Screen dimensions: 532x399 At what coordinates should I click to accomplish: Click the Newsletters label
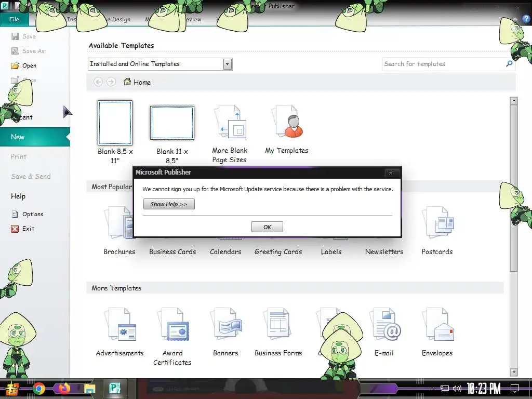click(x=384, y=252)
